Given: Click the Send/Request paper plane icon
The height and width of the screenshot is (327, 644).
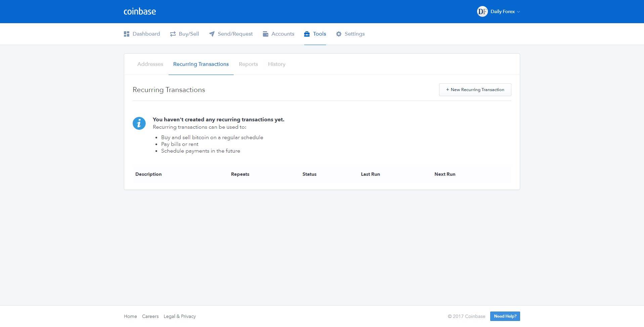Looking at the screenshot, I should coord(212,34).
